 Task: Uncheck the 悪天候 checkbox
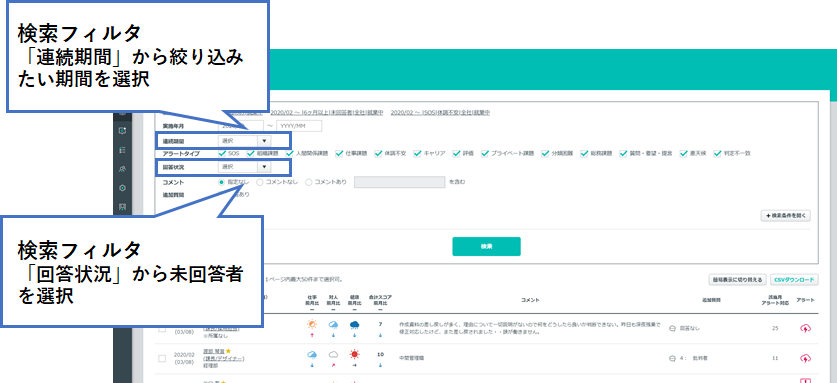pos(684,153)
